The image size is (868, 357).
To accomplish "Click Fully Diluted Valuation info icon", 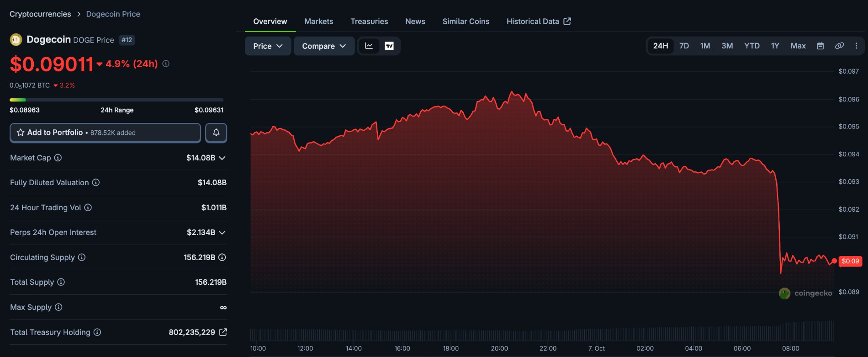I will point(96,182).
